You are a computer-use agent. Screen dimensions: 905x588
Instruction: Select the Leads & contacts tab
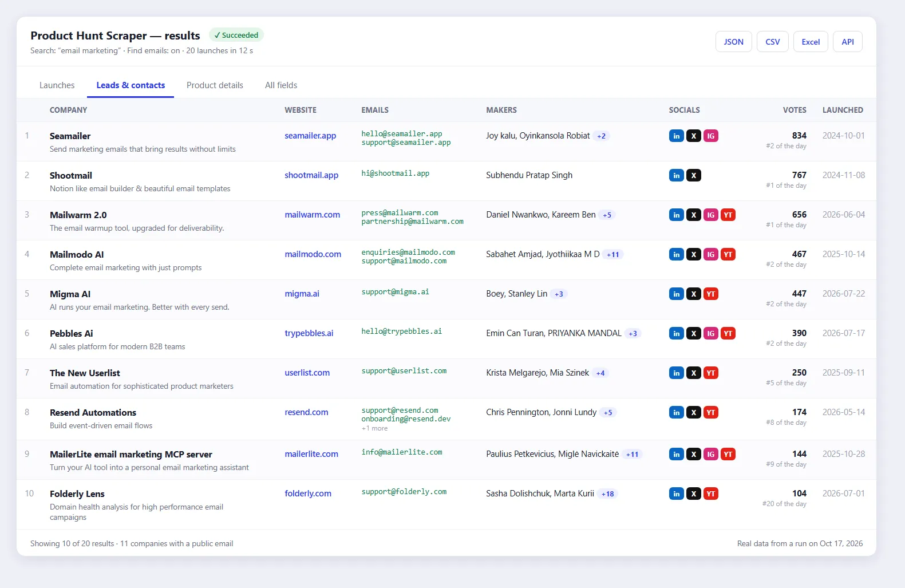pos(131,85)
